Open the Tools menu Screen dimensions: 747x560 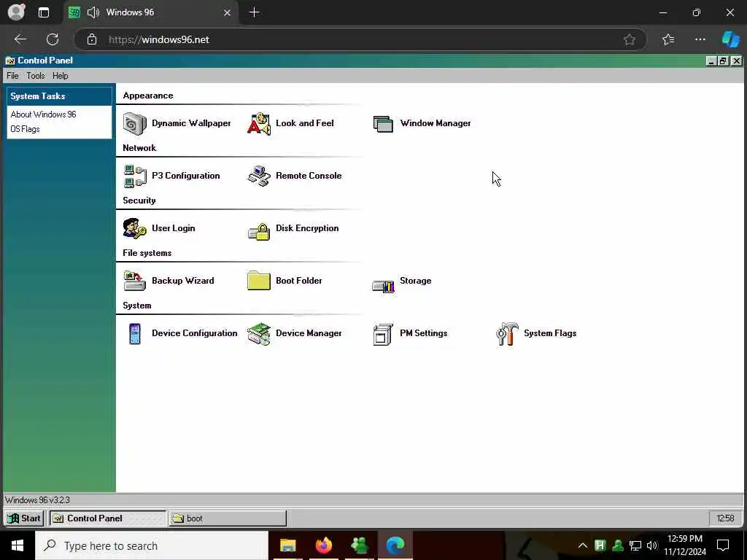(x=36, y=76)
